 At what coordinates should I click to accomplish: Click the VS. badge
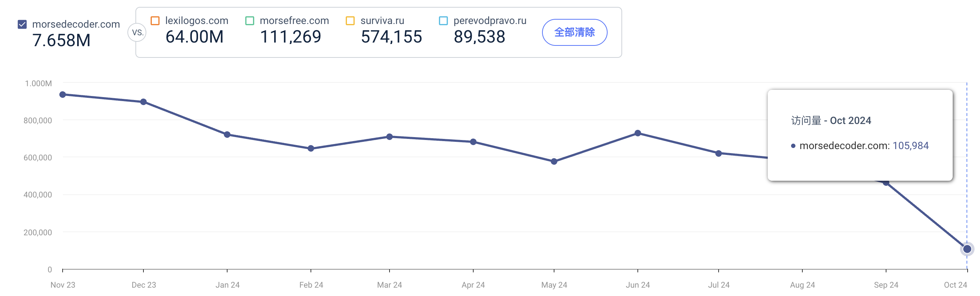click(137, 33)
